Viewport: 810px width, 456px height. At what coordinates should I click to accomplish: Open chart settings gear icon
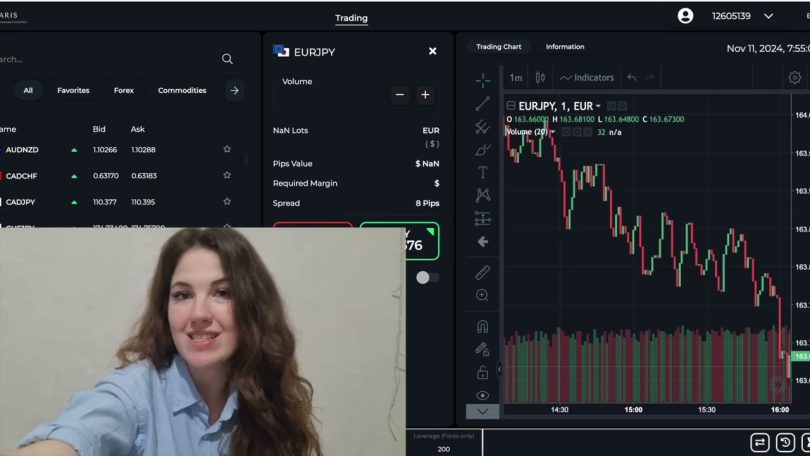[794, 78]
